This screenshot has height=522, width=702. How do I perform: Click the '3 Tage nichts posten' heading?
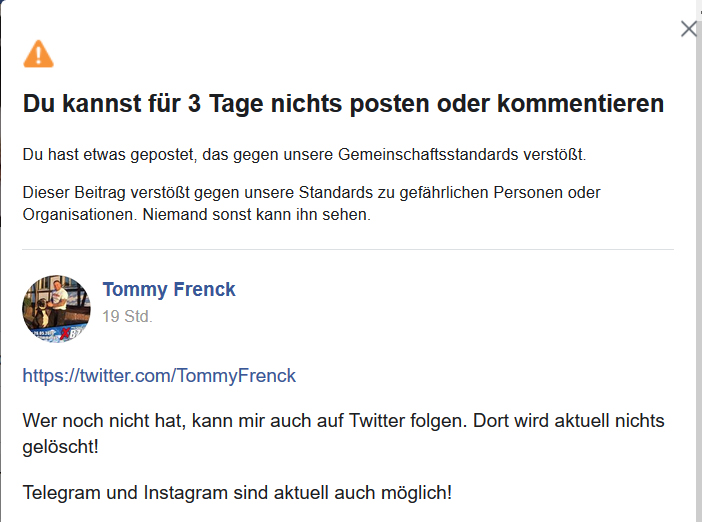[x=343, y=104]
